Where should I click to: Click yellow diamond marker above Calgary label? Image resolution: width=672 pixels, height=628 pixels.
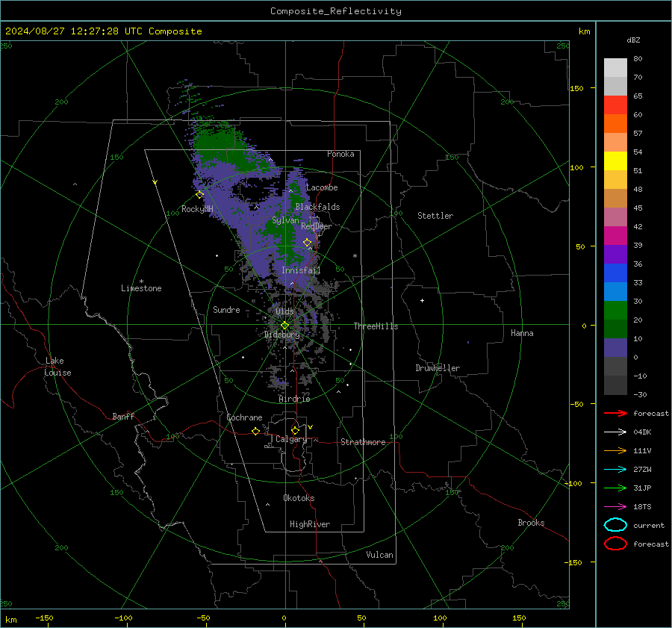[x=295, y=430]
